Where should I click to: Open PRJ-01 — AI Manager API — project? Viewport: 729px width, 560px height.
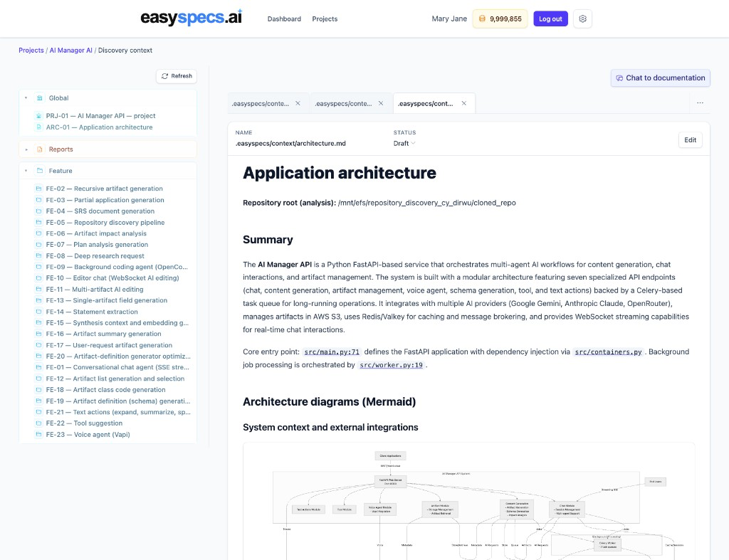pos(100,116)
